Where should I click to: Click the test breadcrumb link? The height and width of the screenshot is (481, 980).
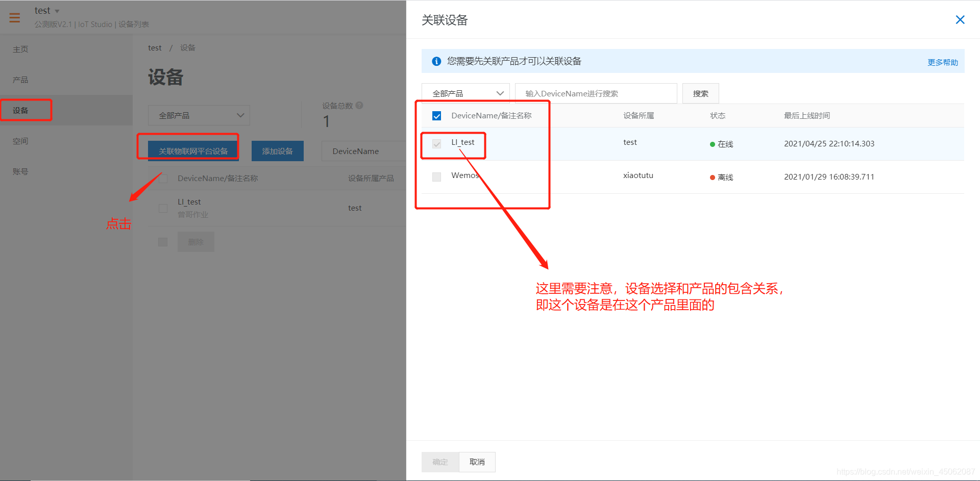(155, 48)
